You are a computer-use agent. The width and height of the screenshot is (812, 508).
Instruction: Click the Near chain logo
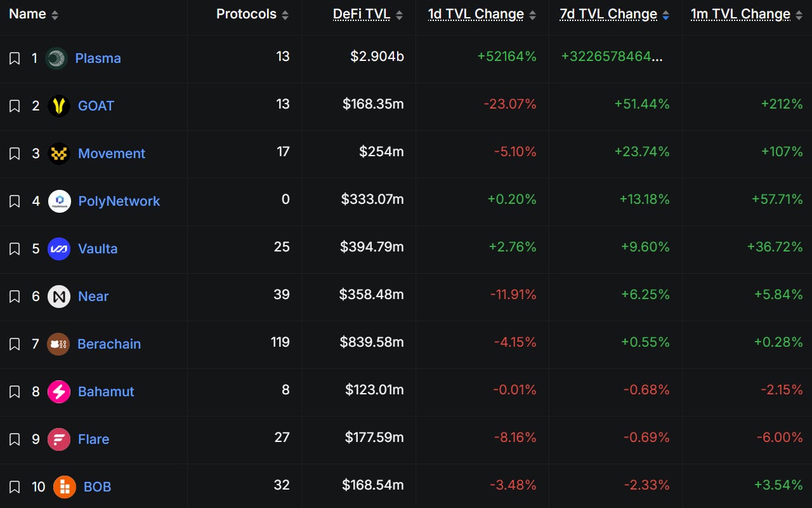click(x=59, y=297)
